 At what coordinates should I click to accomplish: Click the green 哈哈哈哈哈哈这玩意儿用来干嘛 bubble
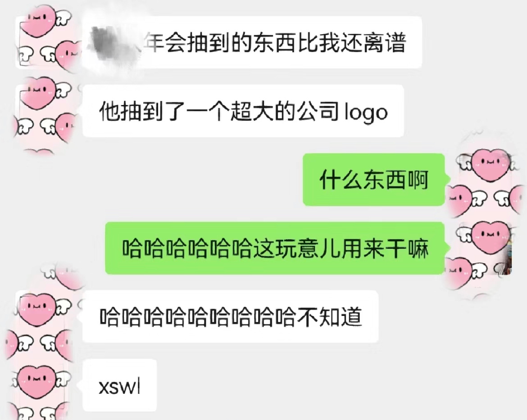click(x=275, y=248)
